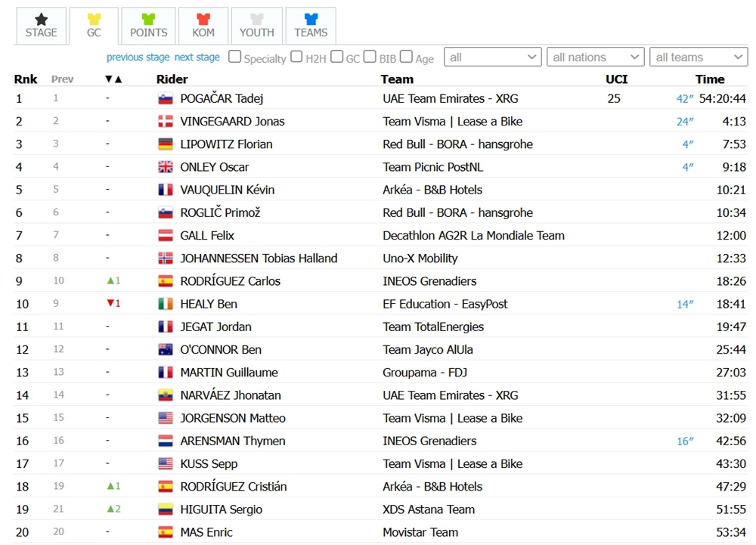Open the YOUTH classification tab

[256, 26]
